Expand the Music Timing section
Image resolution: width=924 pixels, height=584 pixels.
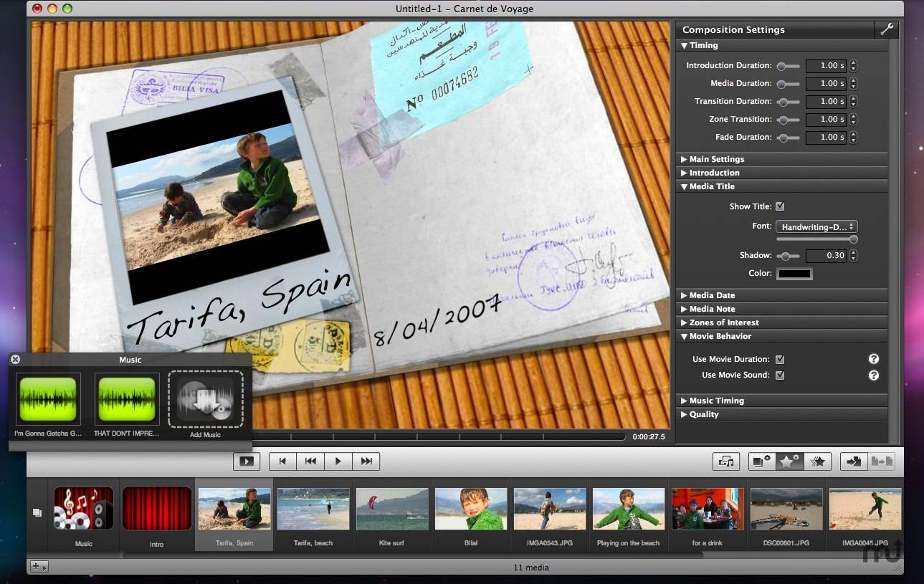point(716,401)
